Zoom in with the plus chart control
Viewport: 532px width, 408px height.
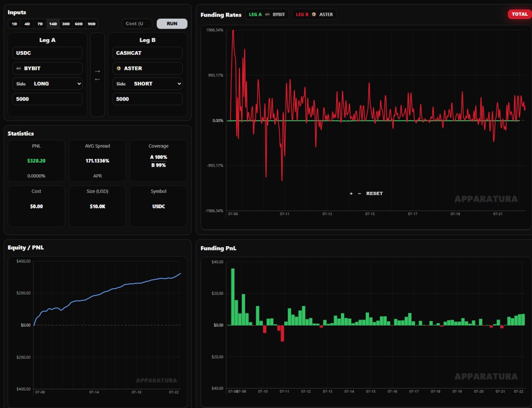(x=351, y=193)
